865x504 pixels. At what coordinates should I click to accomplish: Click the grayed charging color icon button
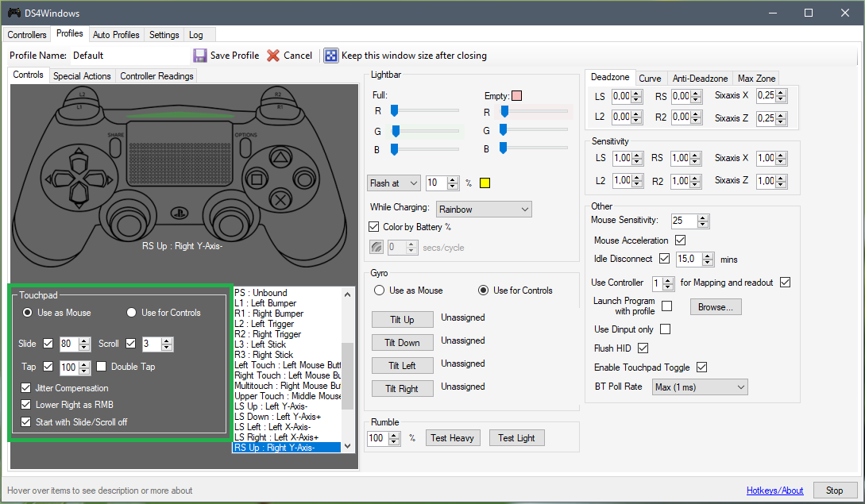coord(377,248)
